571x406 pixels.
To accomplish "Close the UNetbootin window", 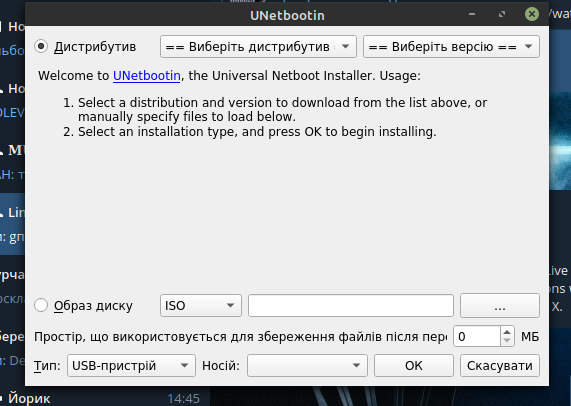I will (x=532, y=14).
